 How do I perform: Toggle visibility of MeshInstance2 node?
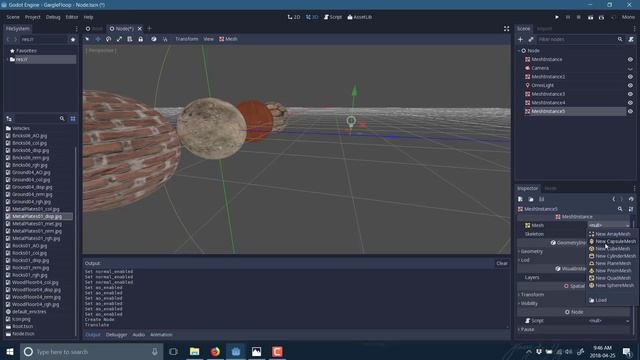(630, 77)
